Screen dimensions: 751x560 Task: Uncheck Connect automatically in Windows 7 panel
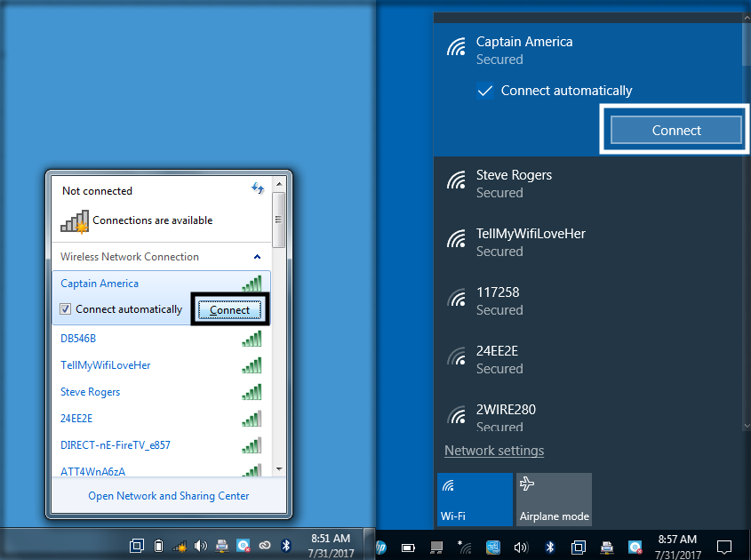[66, 309]
